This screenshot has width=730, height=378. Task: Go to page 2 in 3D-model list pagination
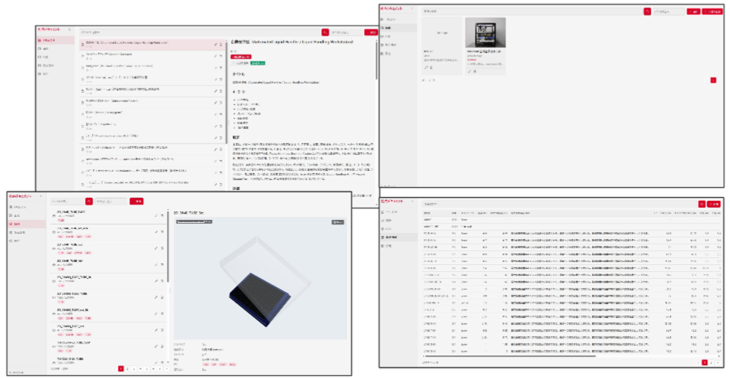click(x=127, y=368)
